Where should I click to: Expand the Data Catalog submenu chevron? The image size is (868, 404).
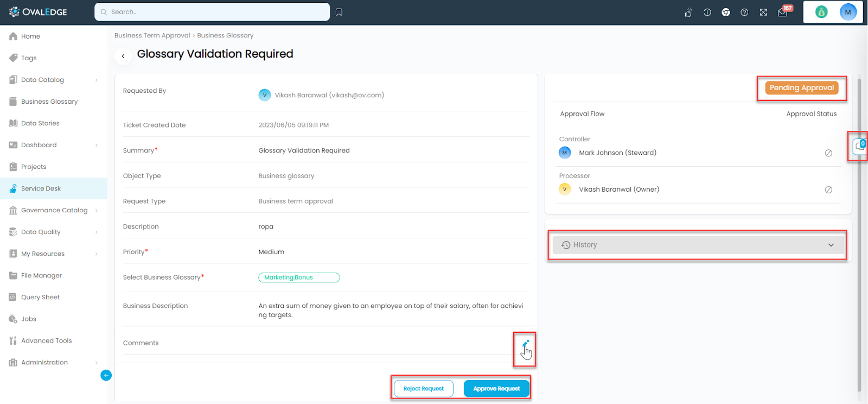(x=97, y=80)
